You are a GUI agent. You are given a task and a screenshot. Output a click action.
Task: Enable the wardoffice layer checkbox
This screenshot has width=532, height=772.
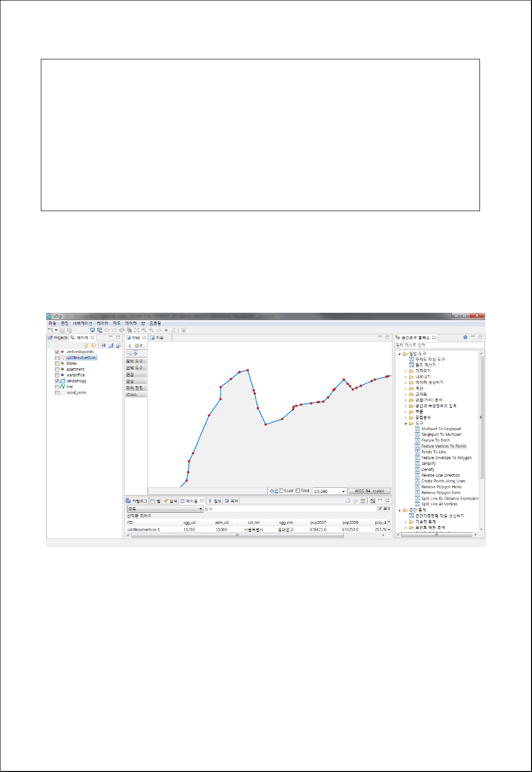pos(57,375)
